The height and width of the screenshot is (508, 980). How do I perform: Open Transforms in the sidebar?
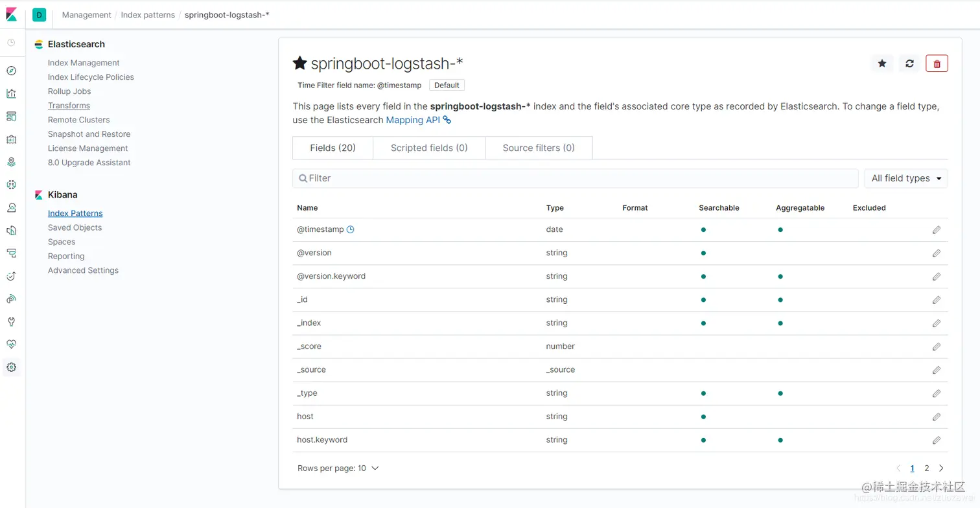[x=69, y=106]
